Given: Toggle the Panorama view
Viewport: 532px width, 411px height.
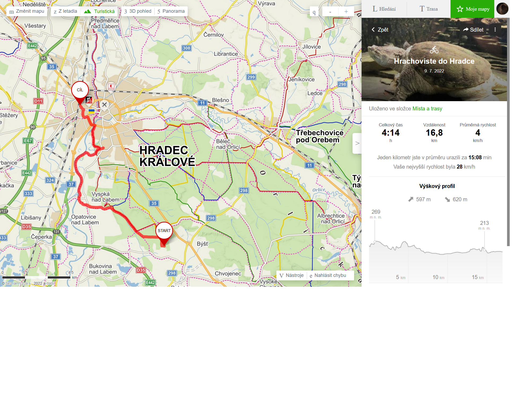Looking at the screenshot, I should 171,11.
